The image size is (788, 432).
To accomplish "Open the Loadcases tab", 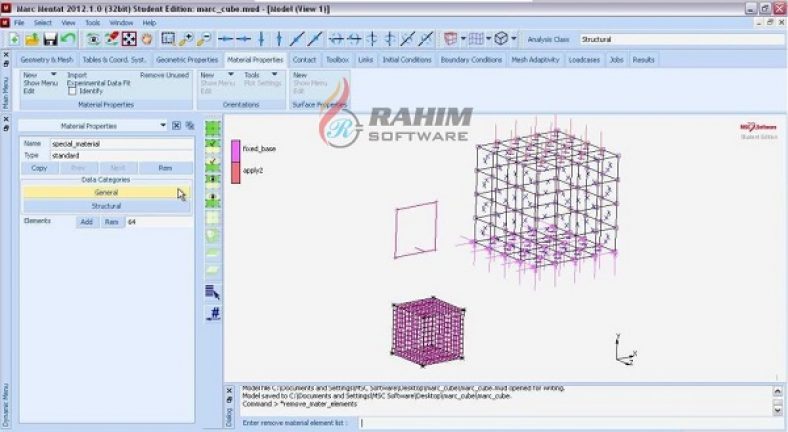I will click(584, 60).
